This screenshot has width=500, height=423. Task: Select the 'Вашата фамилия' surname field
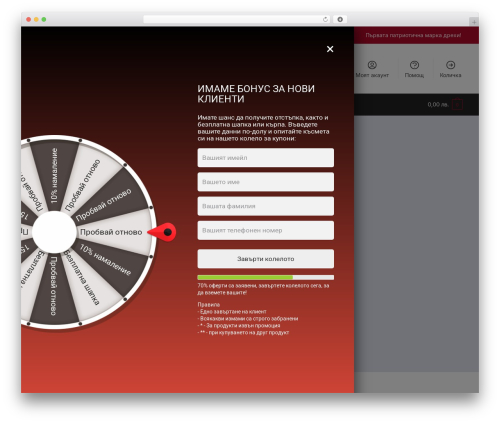[265, 206]
